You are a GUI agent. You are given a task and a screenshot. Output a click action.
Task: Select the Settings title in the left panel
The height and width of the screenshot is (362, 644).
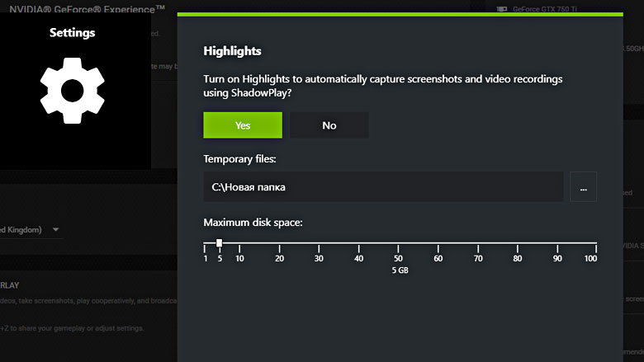(x=73, y=33)
